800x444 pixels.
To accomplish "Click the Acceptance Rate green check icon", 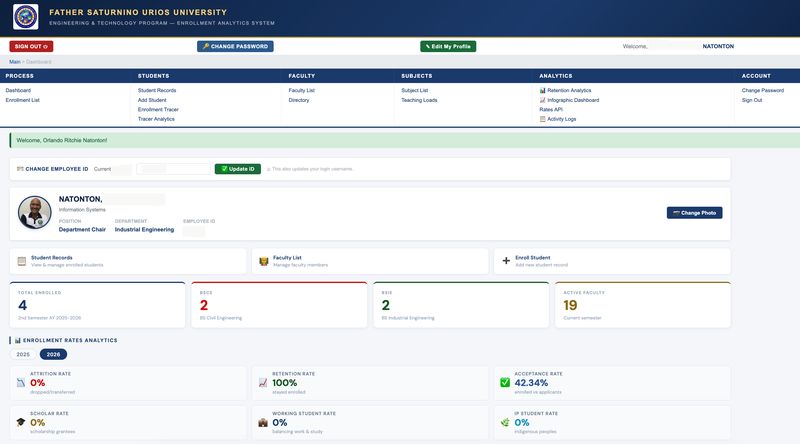I will [505, 382].
